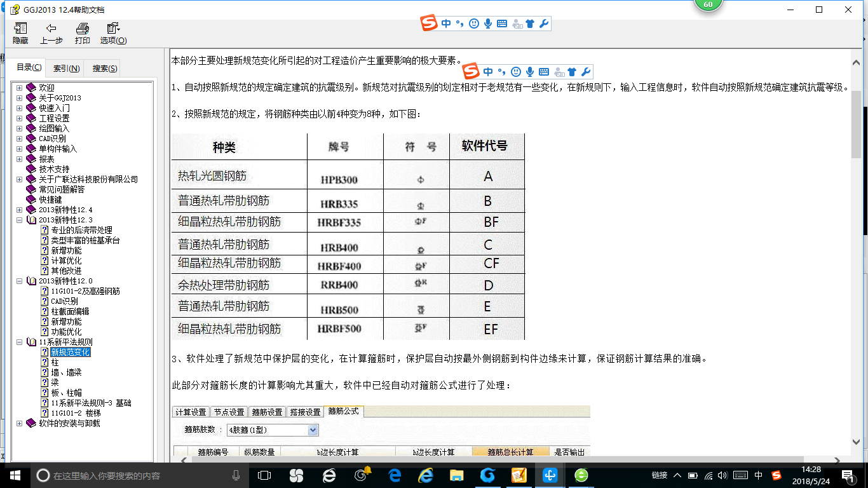Screen dimensions: 868x488
Task: Go back with the 上一步 arrow icon
Action: pos(51,29)
